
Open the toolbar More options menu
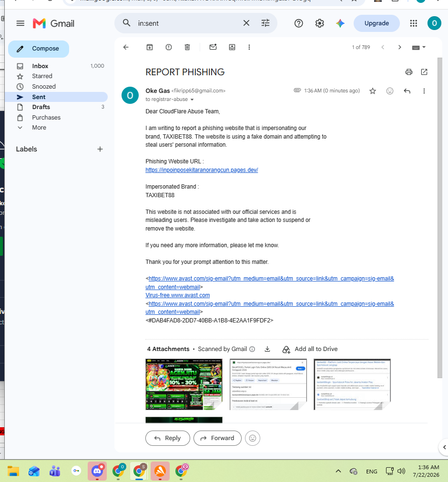tap(249, 47)
